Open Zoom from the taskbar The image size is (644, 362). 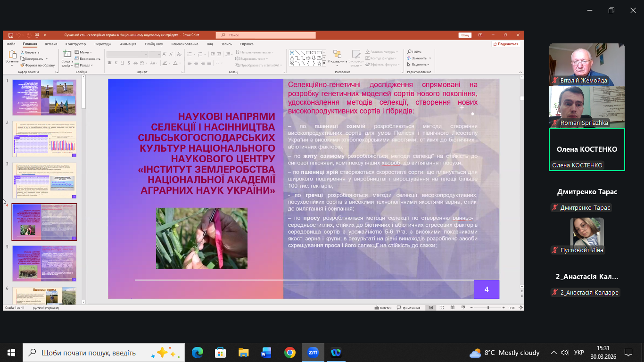313,353
